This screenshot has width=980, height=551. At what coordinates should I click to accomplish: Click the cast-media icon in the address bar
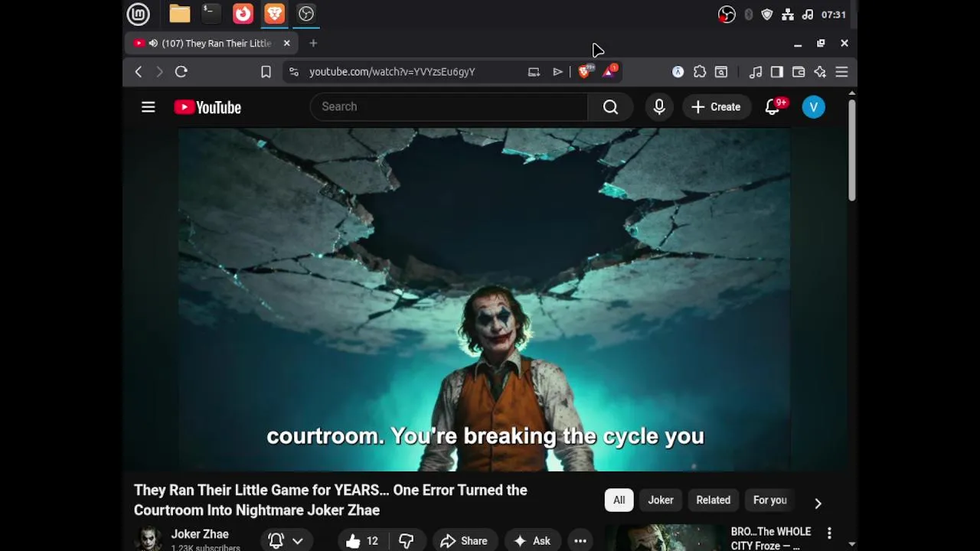click(x=534, y=72)
